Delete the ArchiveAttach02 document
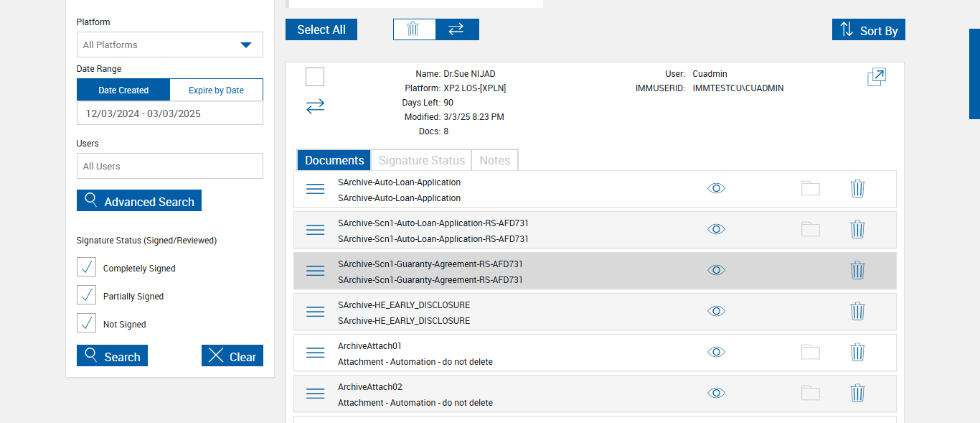This screenshot has height=423, width=980. pyautogui.click(x=857, y=393)
